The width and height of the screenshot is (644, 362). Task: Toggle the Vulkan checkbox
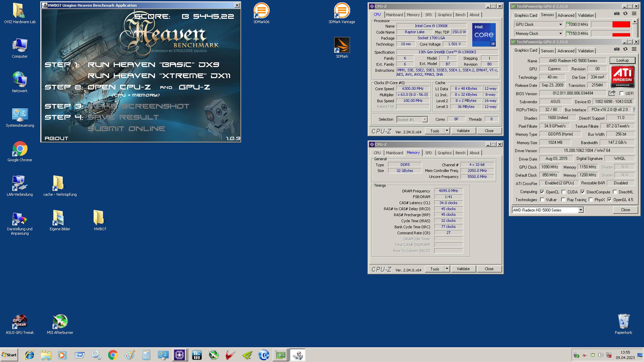[542, 200]
